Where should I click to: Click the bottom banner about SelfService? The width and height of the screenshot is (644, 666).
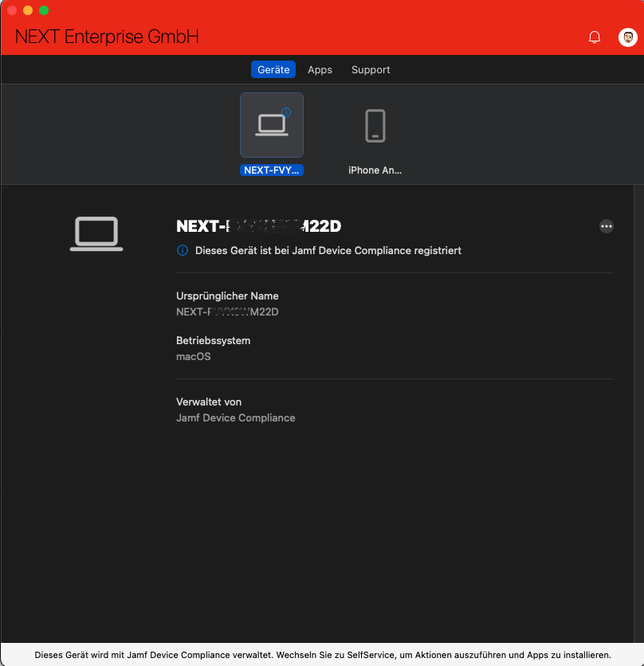[322, 655]
